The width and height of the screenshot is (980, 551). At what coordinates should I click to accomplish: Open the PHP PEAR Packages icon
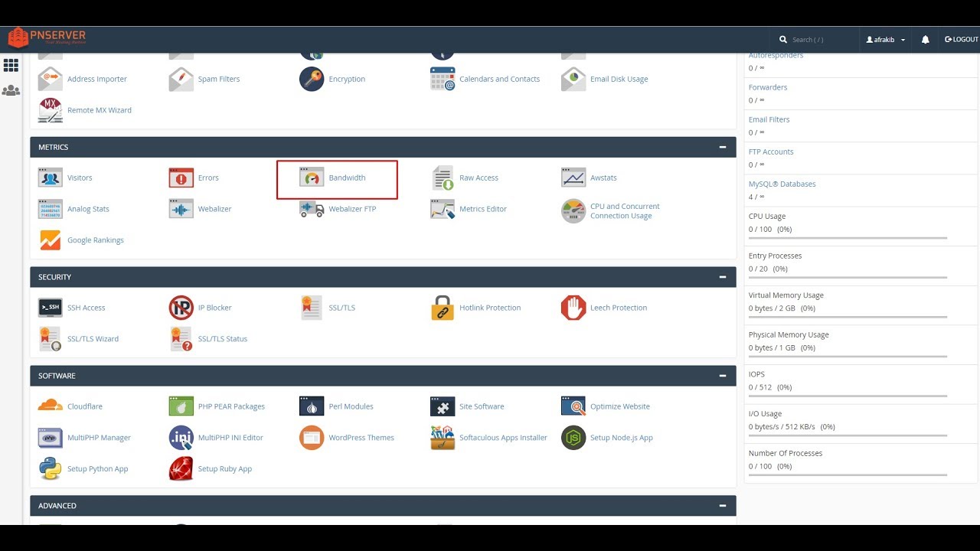click(181, 406)
